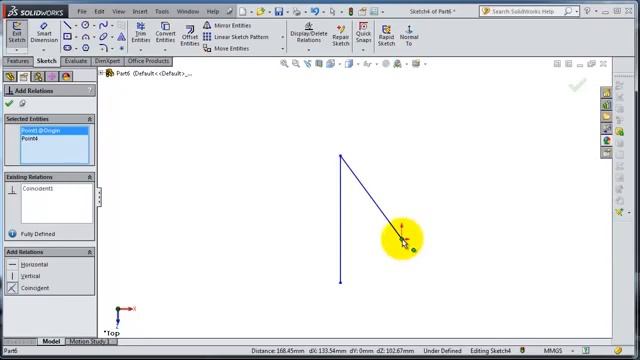The height and width of the screenshot is (360, 640).
Task: Open the Tools menu
Action: (162, 11)
